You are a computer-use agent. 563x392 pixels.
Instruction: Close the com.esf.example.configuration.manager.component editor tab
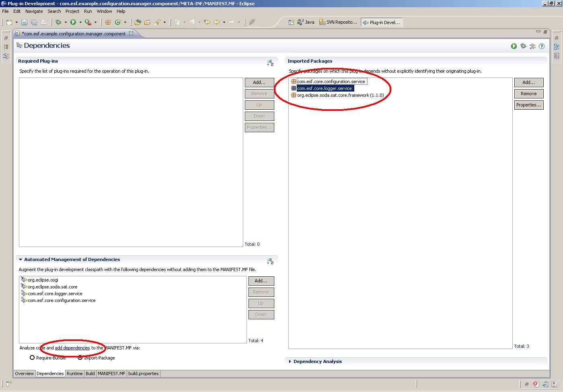pos(131,33)
